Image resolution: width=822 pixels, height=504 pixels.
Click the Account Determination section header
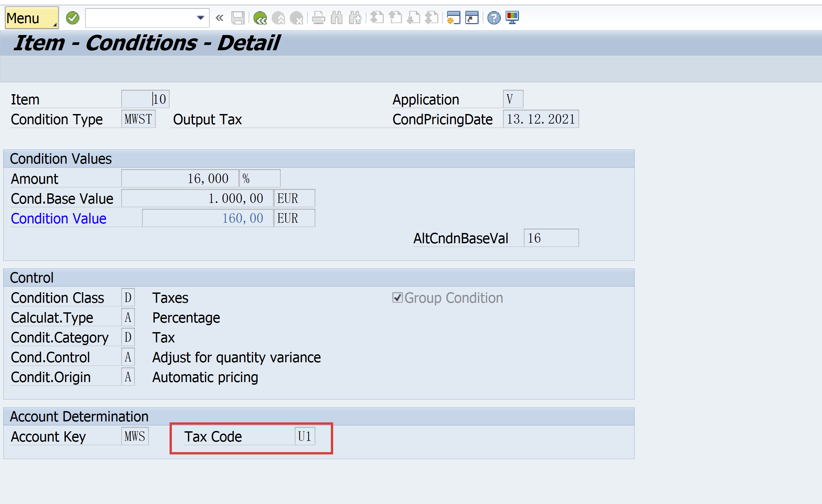click(319, 417)
